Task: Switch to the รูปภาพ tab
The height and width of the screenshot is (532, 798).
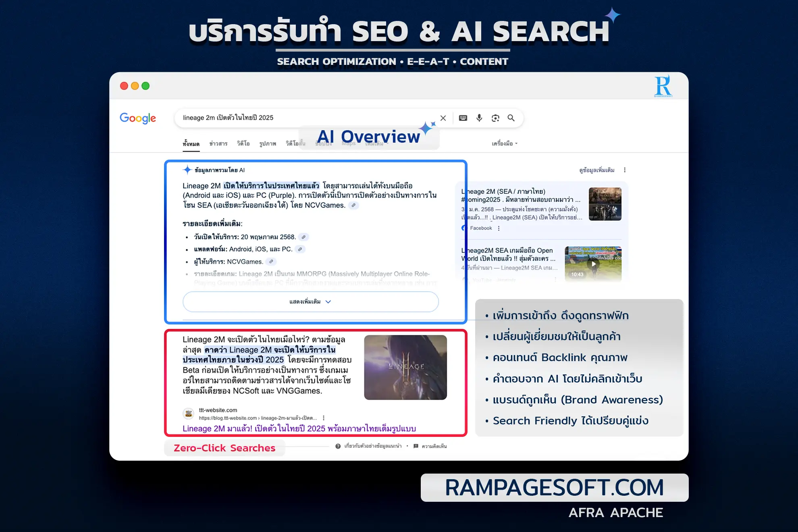Action: [x=268, y=144]
